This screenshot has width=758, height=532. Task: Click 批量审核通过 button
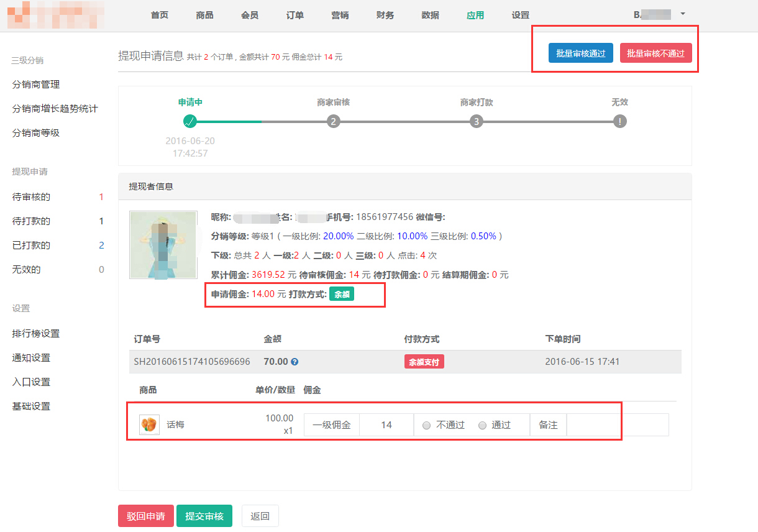[581, 53]
